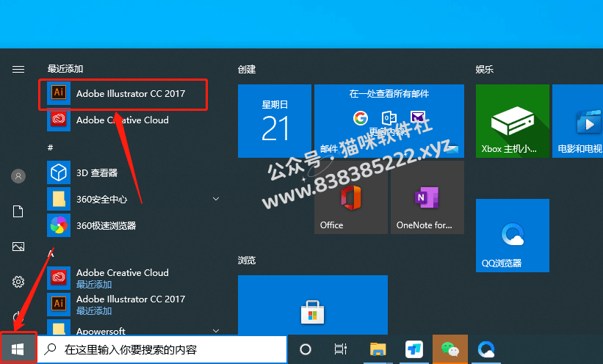Open the Xbox 主机小帮手 tile

(512, 121)
